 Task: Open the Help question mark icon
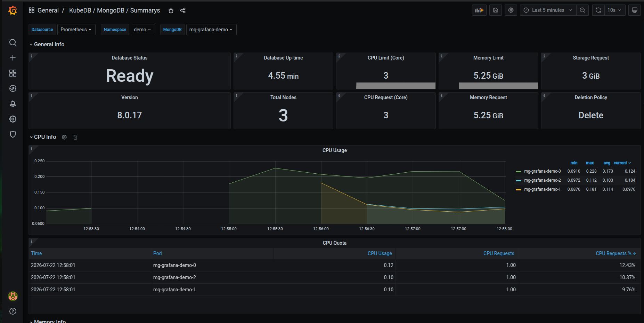pos(13,311)
